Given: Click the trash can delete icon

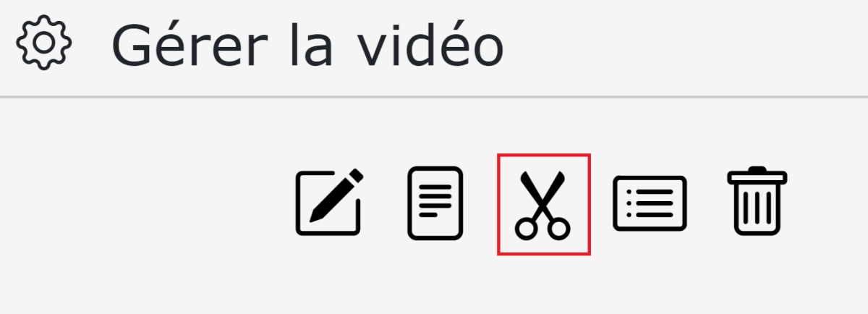Looking at the screenshot, I should click(x=757, y=201).
